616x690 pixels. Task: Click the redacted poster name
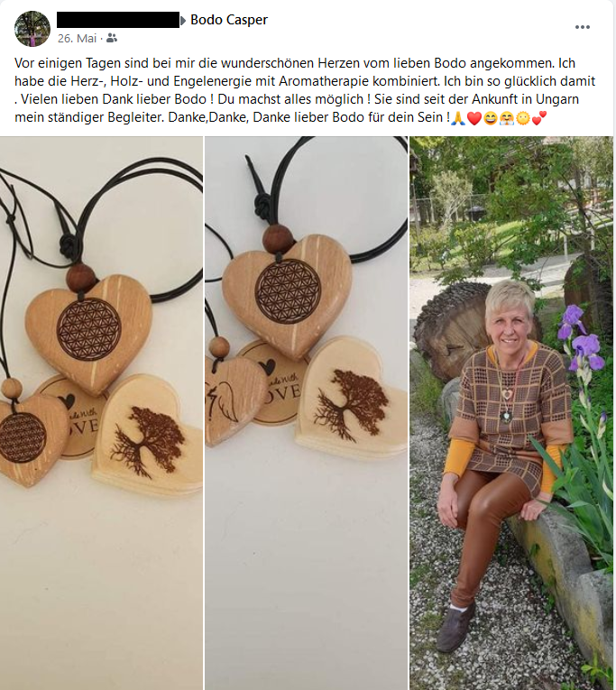pos(118,20)
